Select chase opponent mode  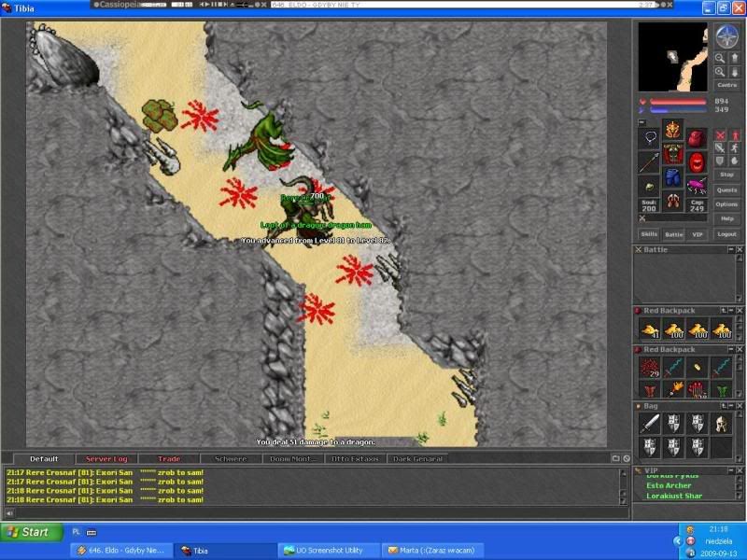coord(735,148)
